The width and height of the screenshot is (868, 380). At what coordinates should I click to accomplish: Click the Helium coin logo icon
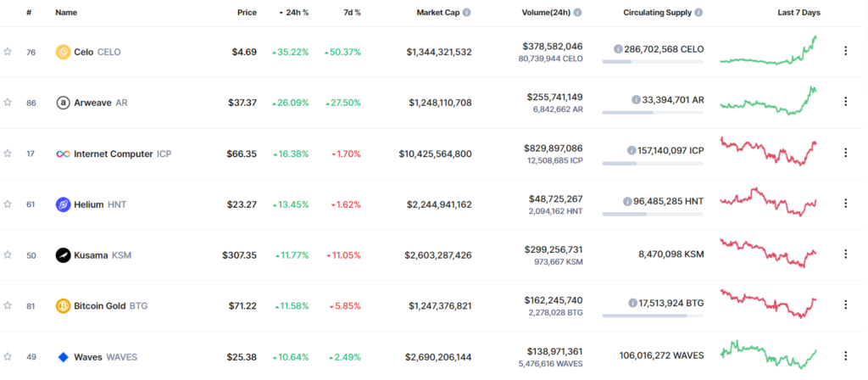(63, 204)
